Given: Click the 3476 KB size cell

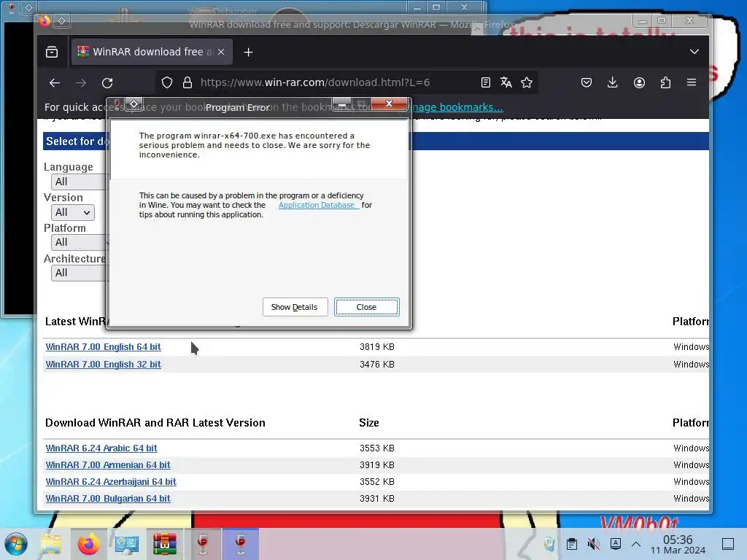Looking at the screenshot, I should coord(377,365).
